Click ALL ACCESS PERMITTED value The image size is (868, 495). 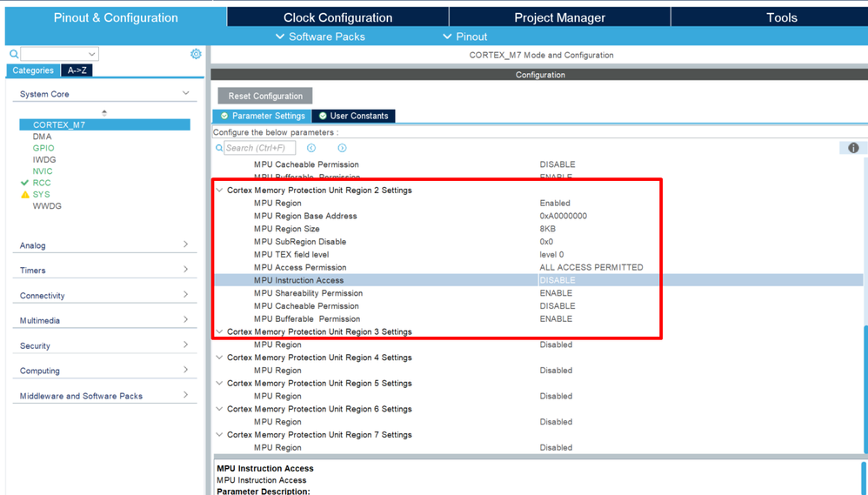coord(591,267)
